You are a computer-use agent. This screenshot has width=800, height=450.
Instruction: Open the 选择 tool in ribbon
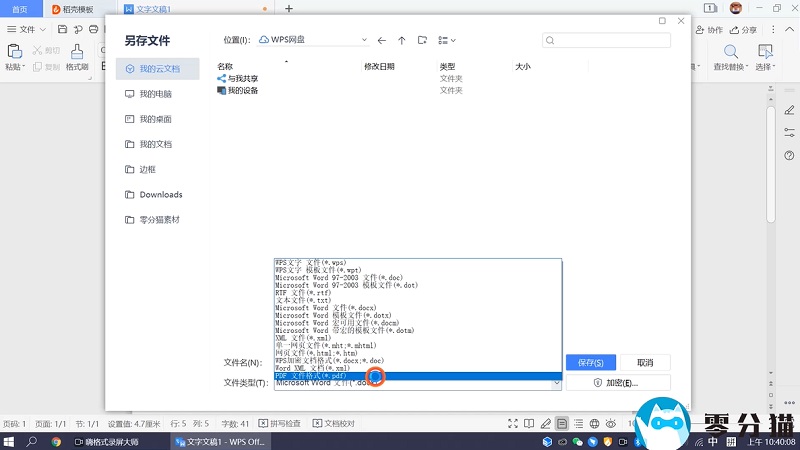pyautogui.click(x=765, y=57)
